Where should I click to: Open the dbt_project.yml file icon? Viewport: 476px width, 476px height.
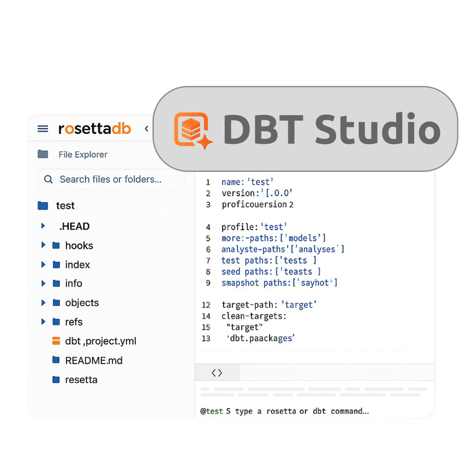point(56,341)
